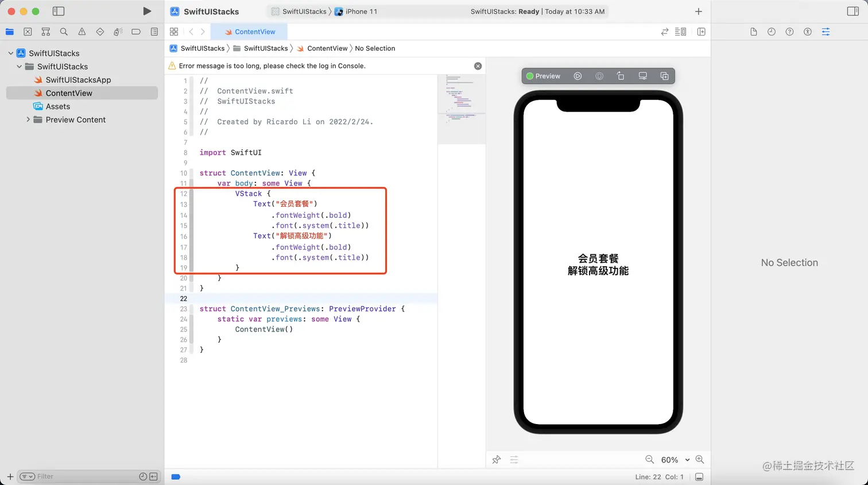The height and width of the screenshot is (485, 868).
Task: Show the Attributes inspector
Action: point(826,32)
